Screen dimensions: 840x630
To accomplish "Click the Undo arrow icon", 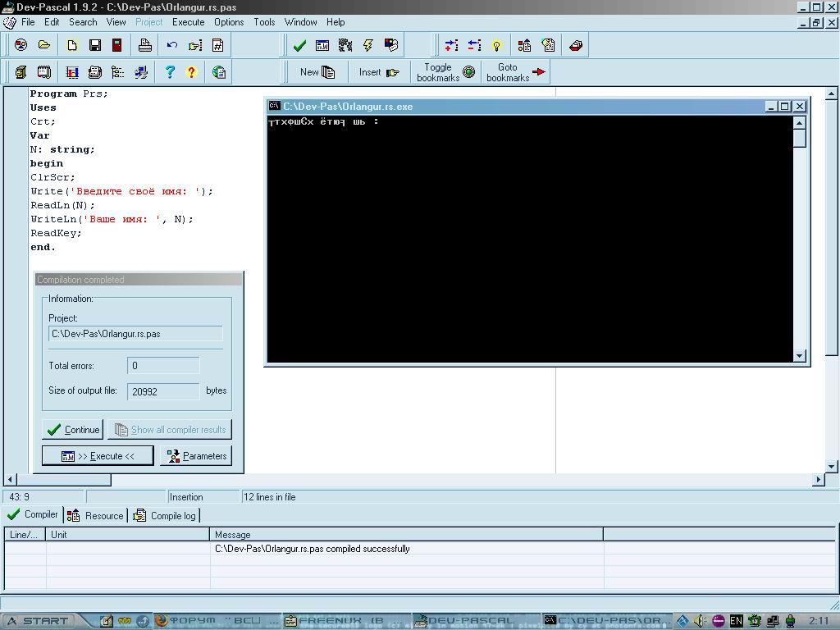I will tap(171, 45).
